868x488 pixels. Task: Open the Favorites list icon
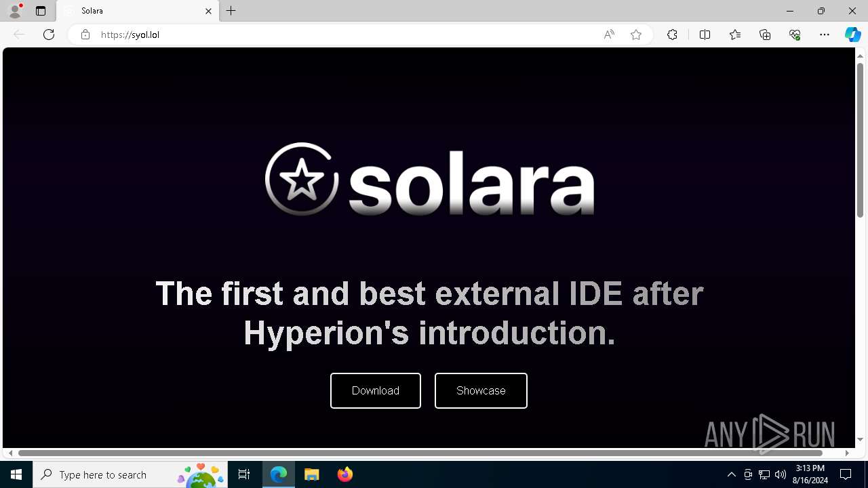pyautogui.click(x=735, y=35)
